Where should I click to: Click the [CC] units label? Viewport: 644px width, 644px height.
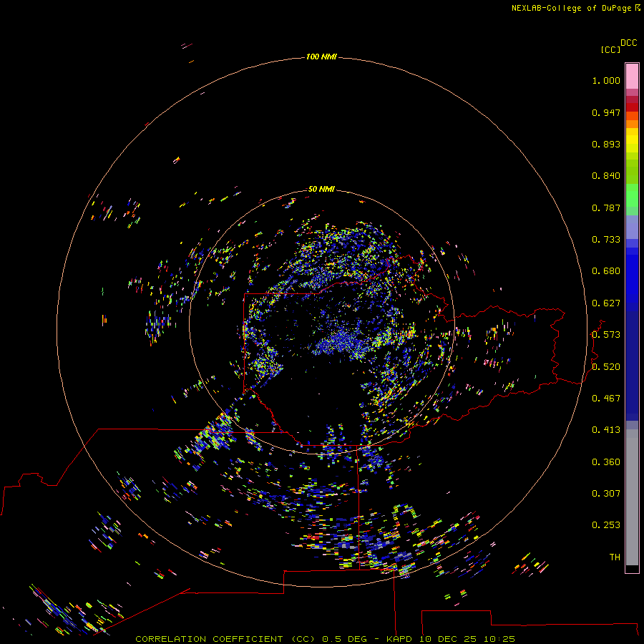tap(610, 49)
